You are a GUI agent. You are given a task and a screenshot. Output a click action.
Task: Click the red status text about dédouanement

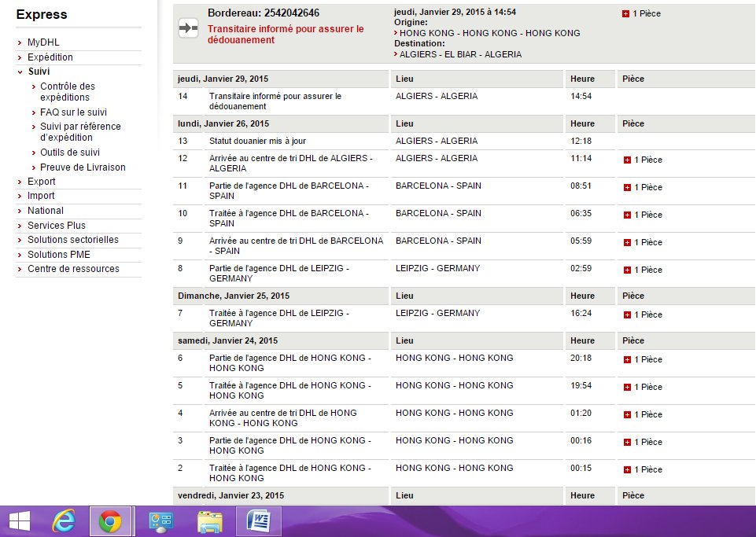[286, 35]
